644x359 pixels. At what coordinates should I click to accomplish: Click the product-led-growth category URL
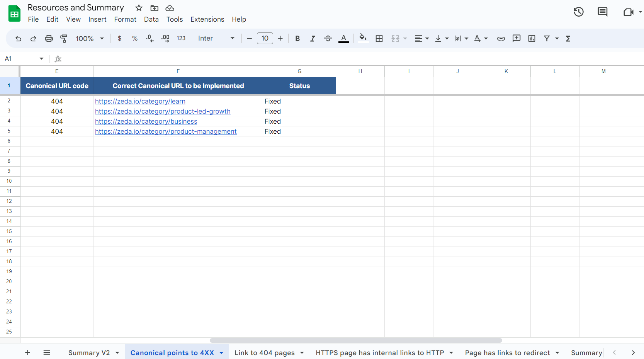point(163,111)
